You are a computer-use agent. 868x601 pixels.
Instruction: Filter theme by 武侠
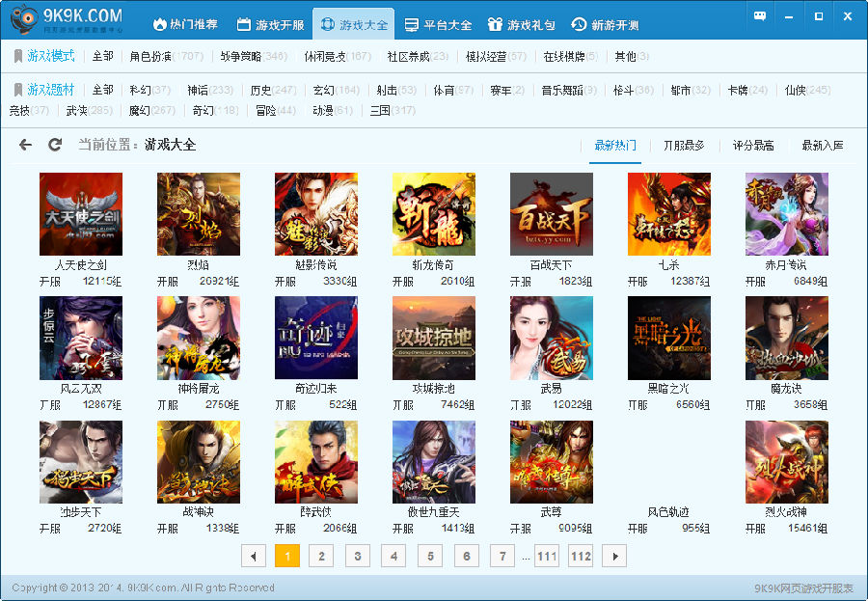(89, 111)
